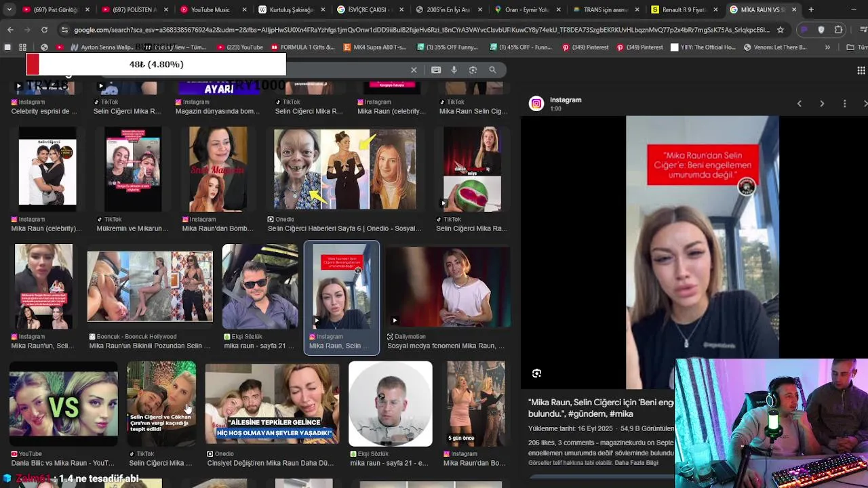Image resolution: width=868 pixels, height=488 pixels.
Task: Switch to the '(697) Pist Günlüğü' tab
Action: click(x=56, y=9)
